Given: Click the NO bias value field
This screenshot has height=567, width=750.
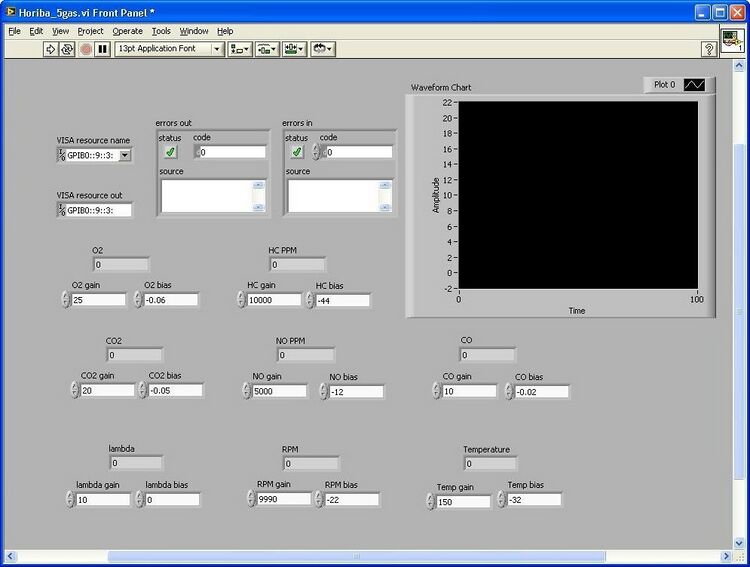Looking at the screenshot, I should click(356, 392).
